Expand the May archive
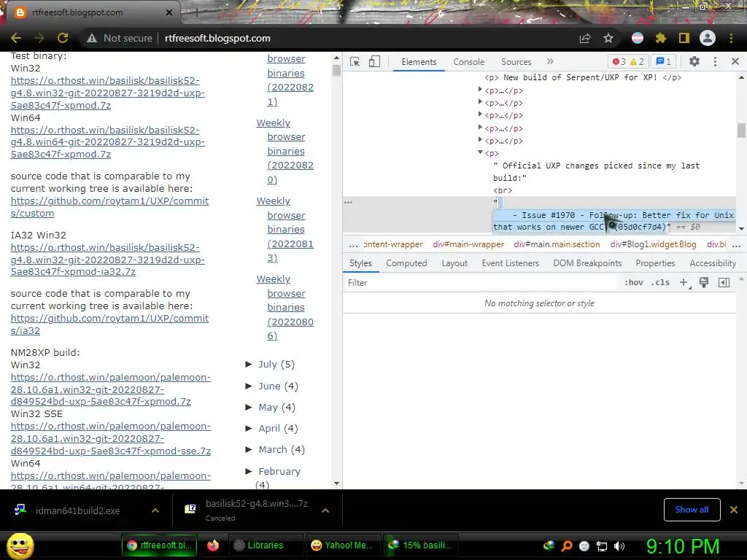This screenshot has width=747, height=560. point(249,407)
